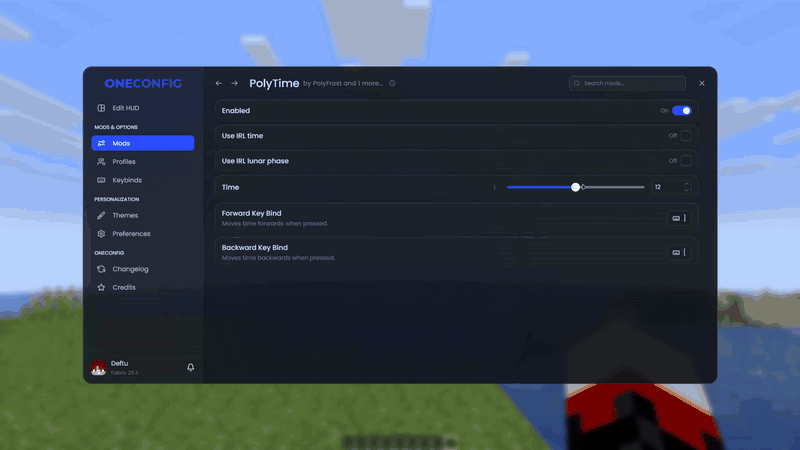
Task: Go forward with the right arrow
Action: tap(234, 83)
